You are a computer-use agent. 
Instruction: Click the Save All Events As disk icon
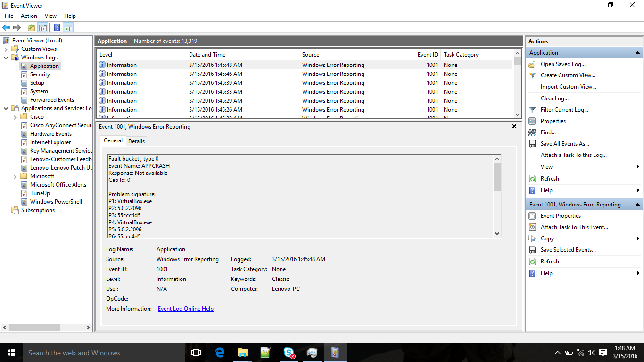(x=532, y=144)
